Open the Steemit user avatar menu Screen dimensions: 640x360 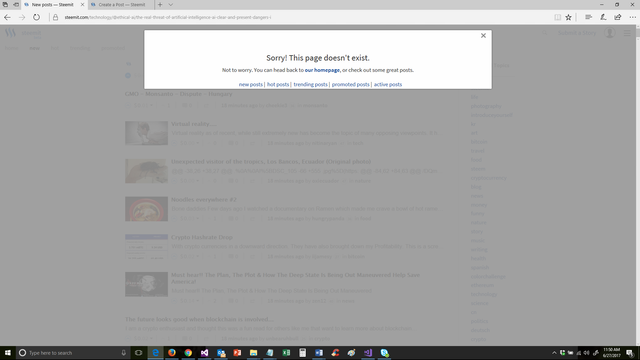click(x=609, y=33)
